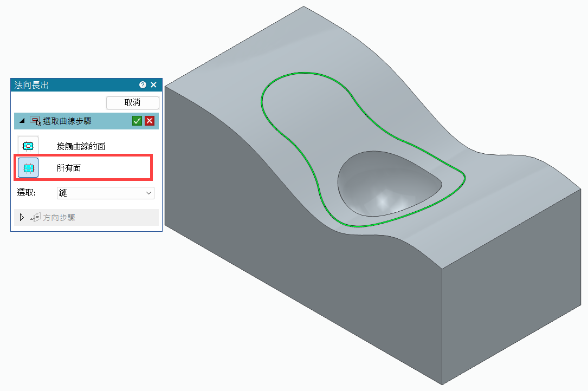Click the 選取曲線步驟 heading text

67,121
